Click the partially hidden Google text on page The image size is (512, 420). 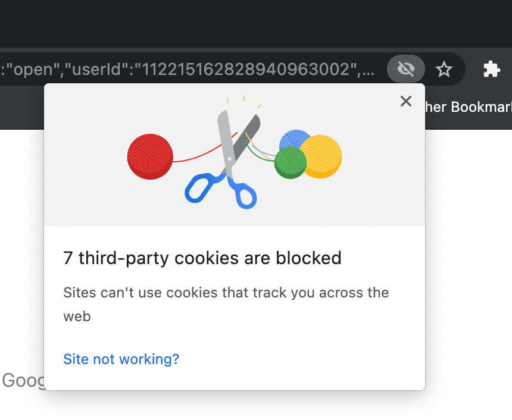point(23,380)
